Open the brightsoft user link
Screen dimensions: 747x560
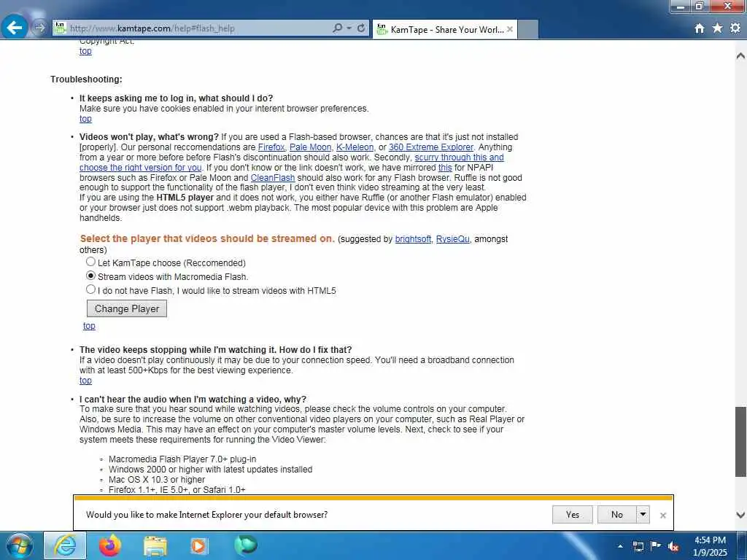pyautogui.click(x=413, y=239)
